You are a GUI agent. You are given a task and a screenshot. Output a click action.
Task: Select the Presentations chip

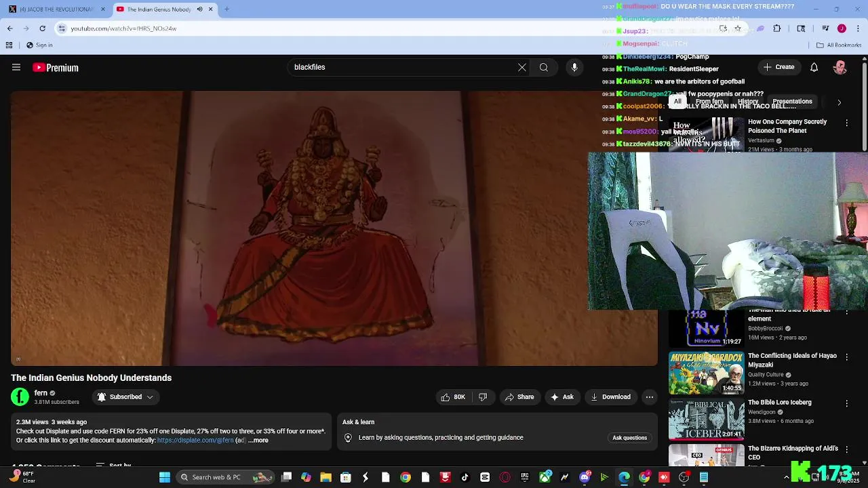click(792, 102)
